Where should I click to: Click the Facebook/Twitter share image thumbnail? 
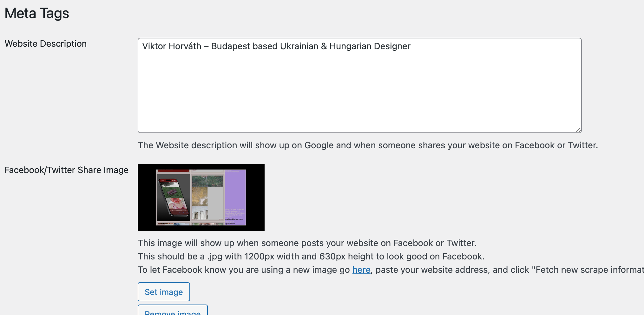pos(201,197)
